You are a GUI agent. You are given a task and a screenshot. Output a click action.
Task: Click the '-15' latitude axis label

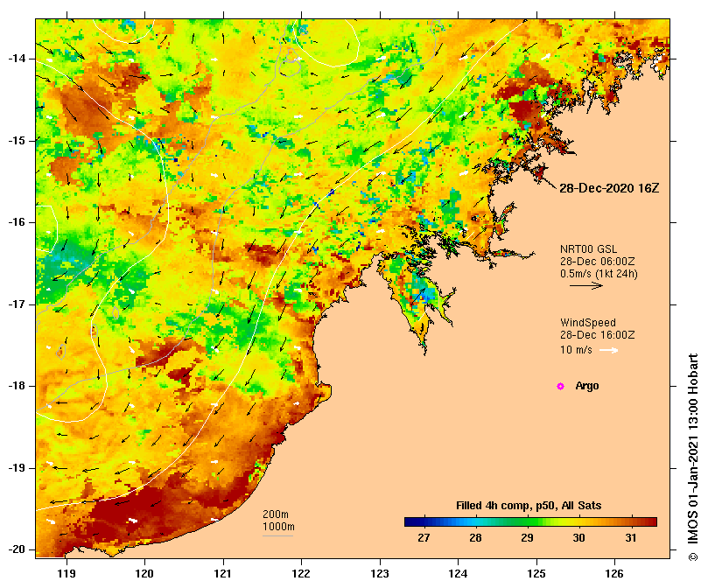click(17, 141)
